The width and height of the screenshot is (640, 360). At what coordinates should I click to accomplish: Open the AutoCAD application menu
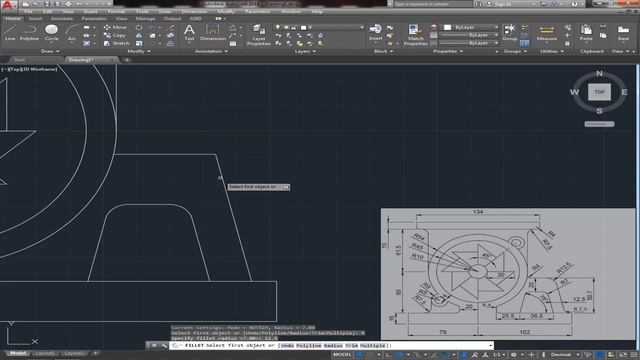[x=8, y=5]
